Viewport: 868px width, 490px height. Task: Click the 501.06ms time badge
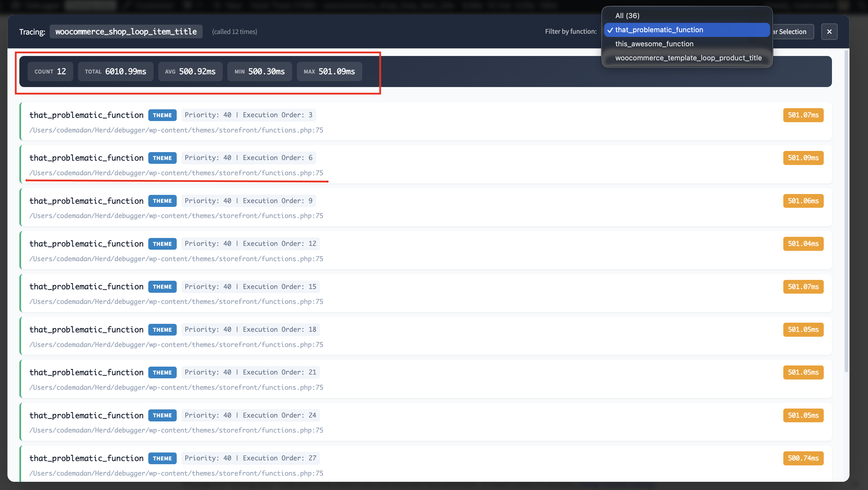803,201
